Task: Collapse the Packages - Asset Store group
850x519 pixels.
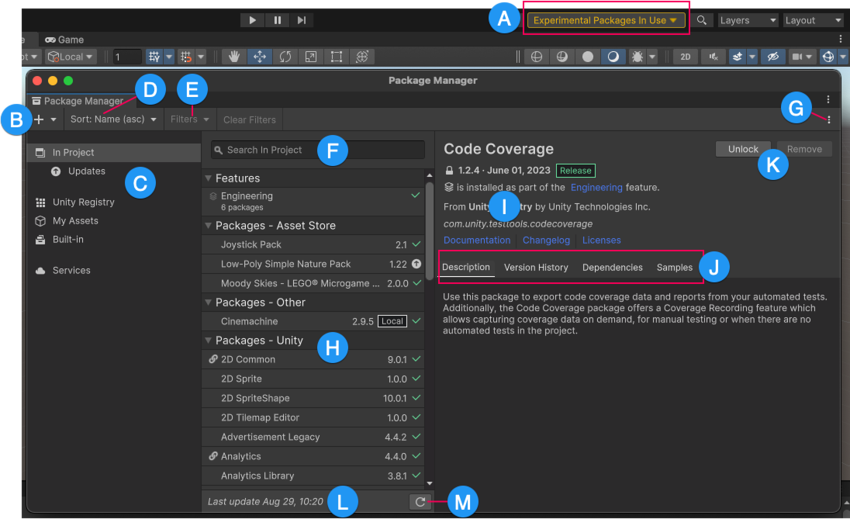Action: (x=209, y=226)
